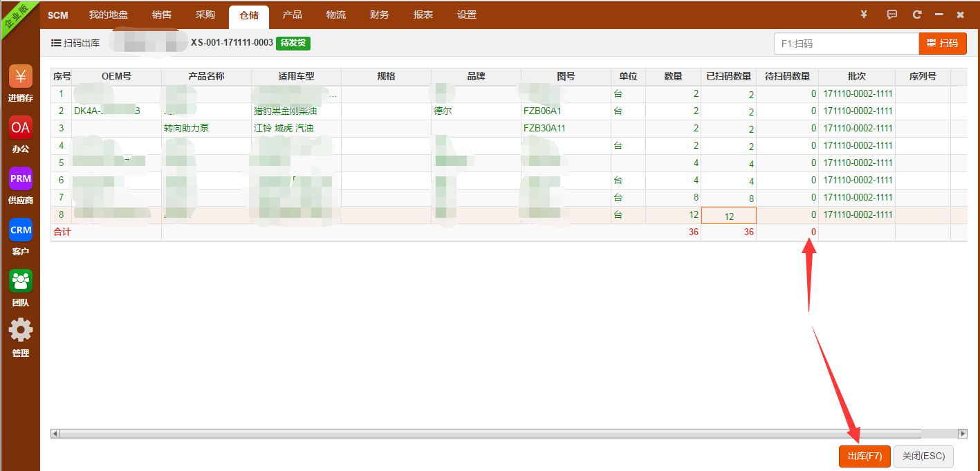Viewport: 980px width, 471px height.
Task: Click the orange 扫码 button
Action: pos(942,43)
